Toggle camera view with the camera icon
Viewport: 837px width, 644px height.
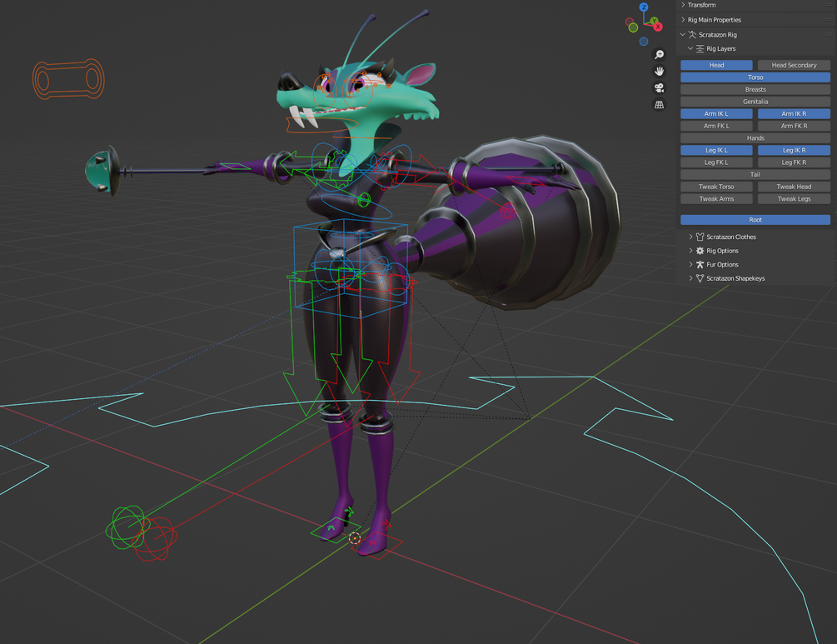(660, 88)
